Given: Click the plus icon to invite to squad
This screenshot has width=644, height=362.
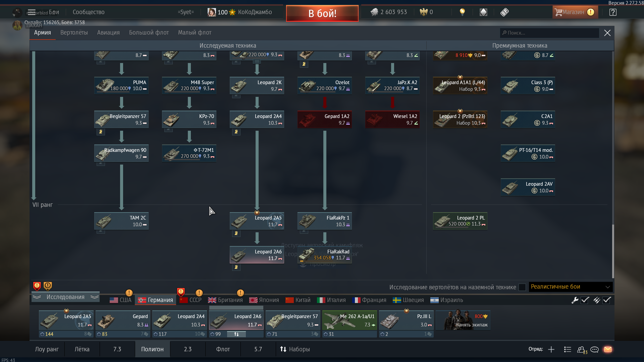Looking at the screenshot, I should point(551,349).
